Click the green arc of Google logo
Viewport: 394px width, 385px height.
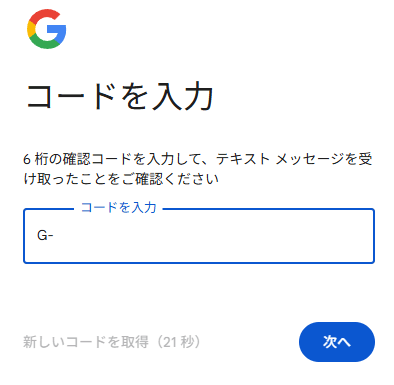tap(46, 43)
